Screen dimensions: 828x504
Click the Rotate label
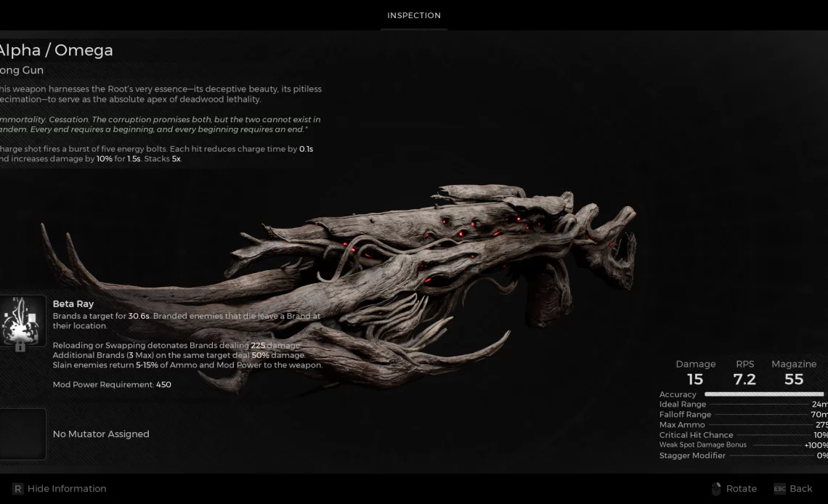click(x=741, y=489)
